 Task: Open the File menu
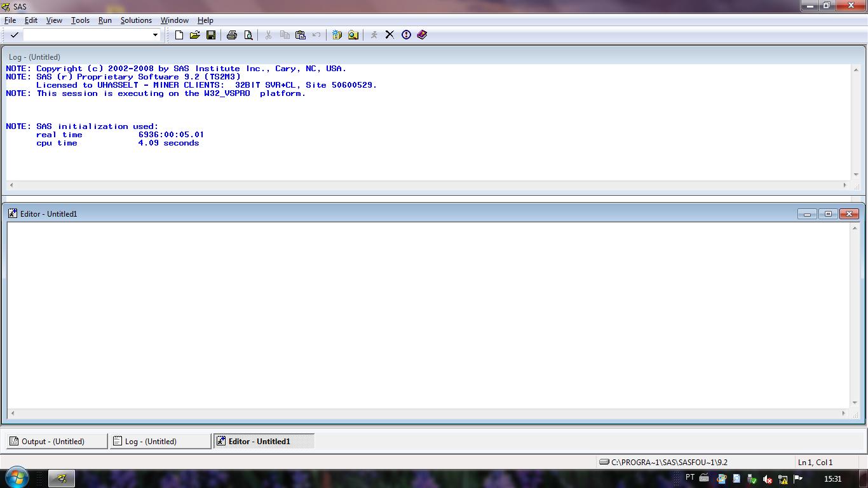click(10, 20)
